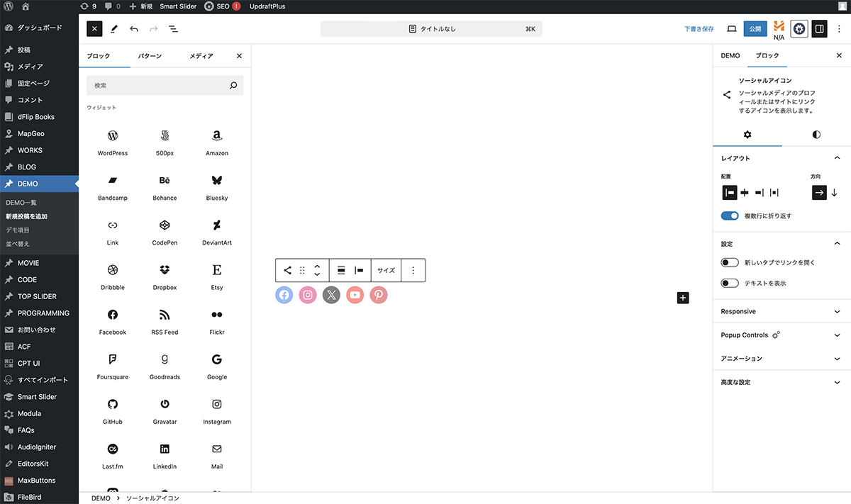Click the undo arrow in top toolbar

click(x=134, y=29)
